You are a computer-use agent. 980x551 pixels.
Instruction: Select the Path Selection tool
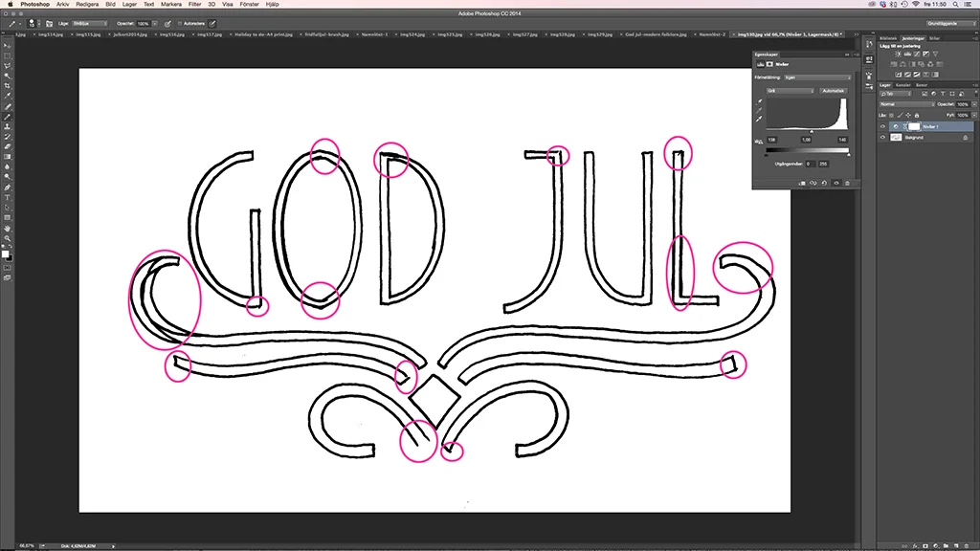pyautogui.click(x=8, y=208)
